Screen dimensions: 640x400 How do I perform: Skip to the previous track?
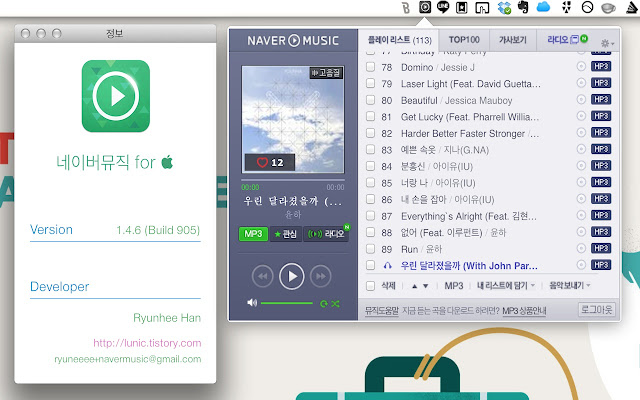tap(262, 276)
